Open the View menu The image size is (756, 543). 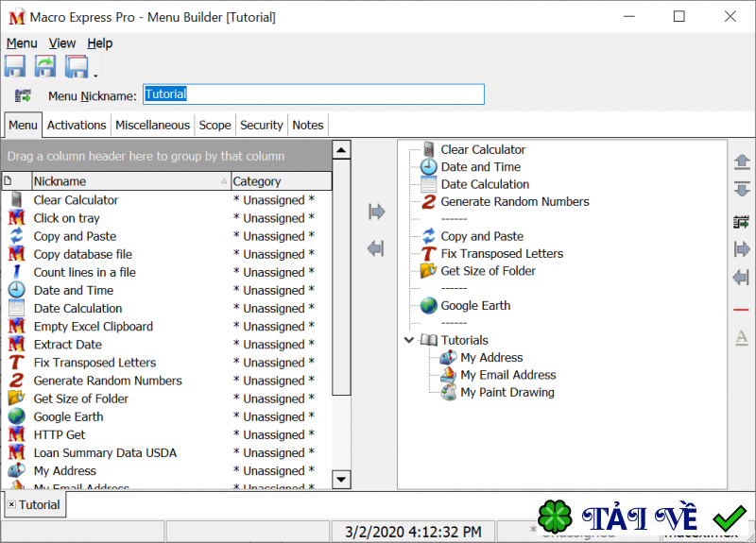click(62, 43)
